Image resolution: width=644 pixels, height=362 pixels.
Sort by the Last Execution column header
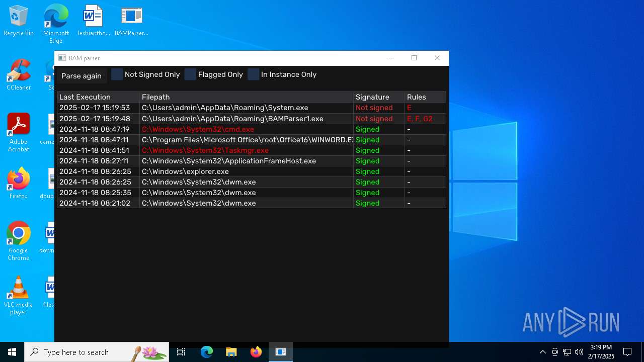pyautogui.click(x=98, y=97)
